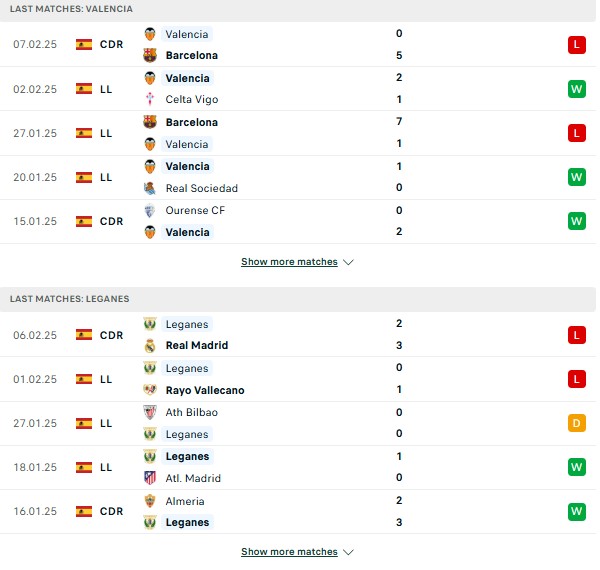Click the Spain flag on the 27.01.25 Barcelona match
Image resolution: width=600 pixels, height=570 pixels.
[x=84, y=133]
